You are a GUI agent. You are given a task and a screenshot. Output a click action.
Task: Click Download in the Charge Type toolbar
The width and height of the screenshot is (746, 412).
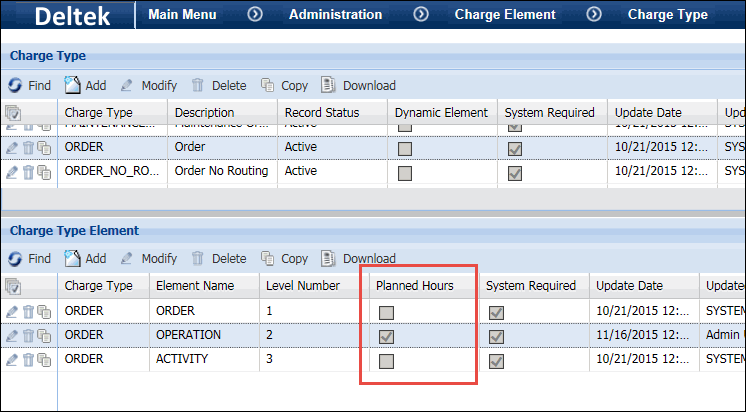[x=358, y=85]
